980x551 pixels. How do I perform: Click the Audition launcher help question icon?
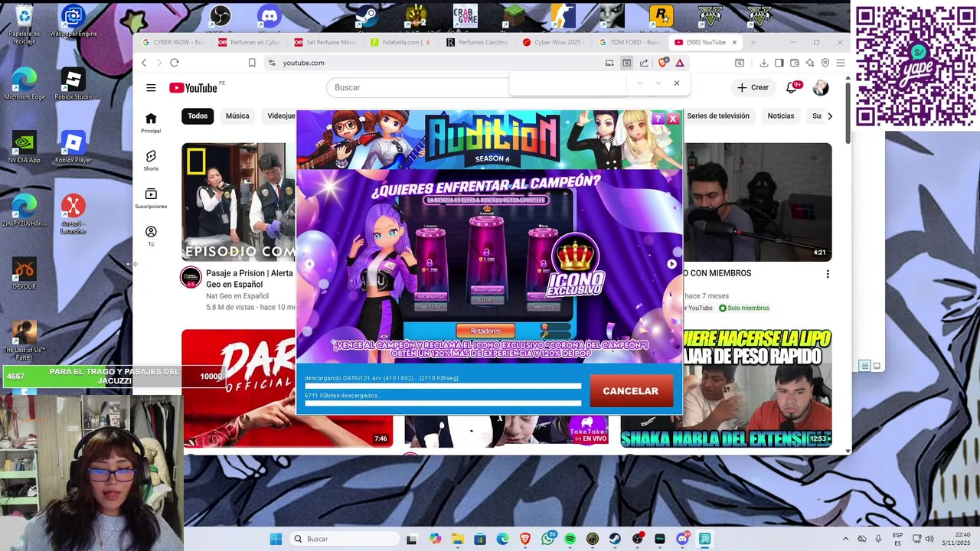pyautogui.click(x=658, y=119)
